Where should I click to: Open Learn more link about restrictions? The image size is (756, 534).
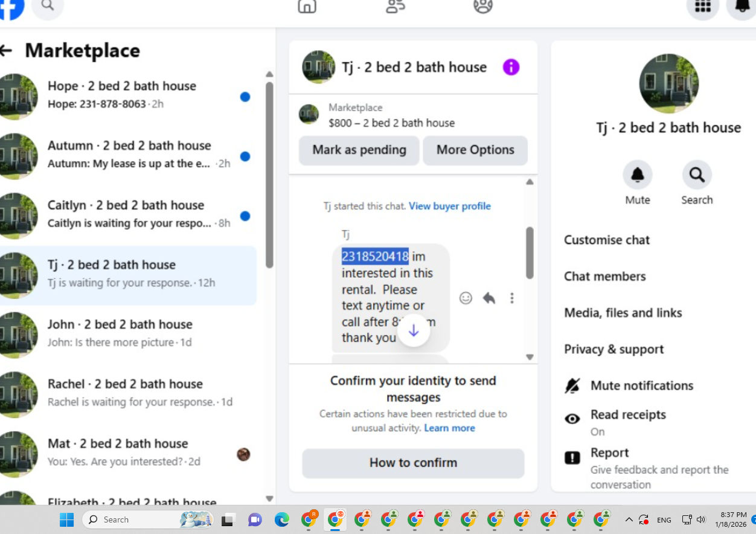pos(450,428)
